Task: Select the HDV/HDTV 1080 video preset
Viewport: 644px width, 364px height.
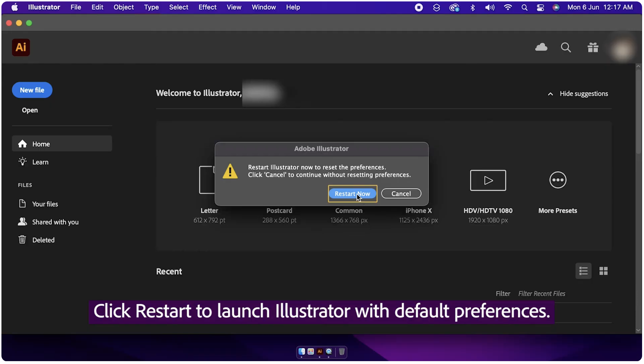Action: [488, 180]
